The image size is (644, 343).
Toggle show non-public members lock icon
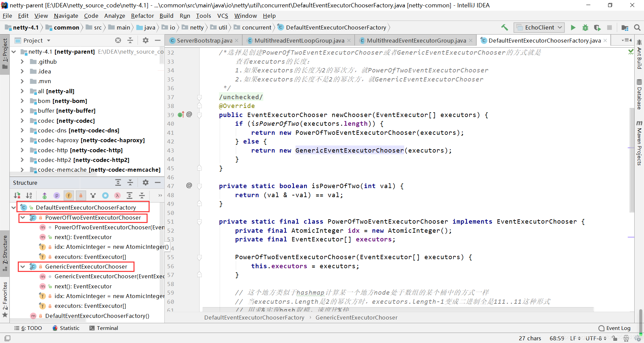[81, 195]
